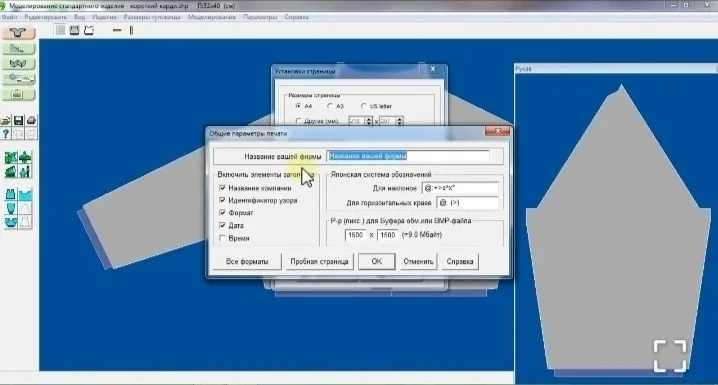This screenshot has width=718, height=385.
Task: Click the horizontal dash icon in top toolbar
Action: pos(117,30)
